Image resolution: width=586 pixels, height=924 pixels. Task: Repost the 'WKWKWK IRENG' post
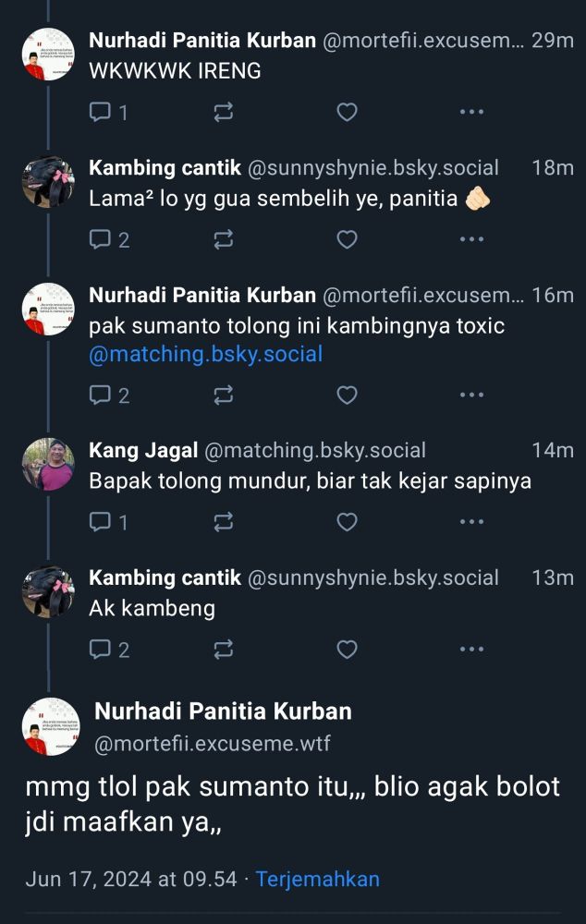[224, 112]
